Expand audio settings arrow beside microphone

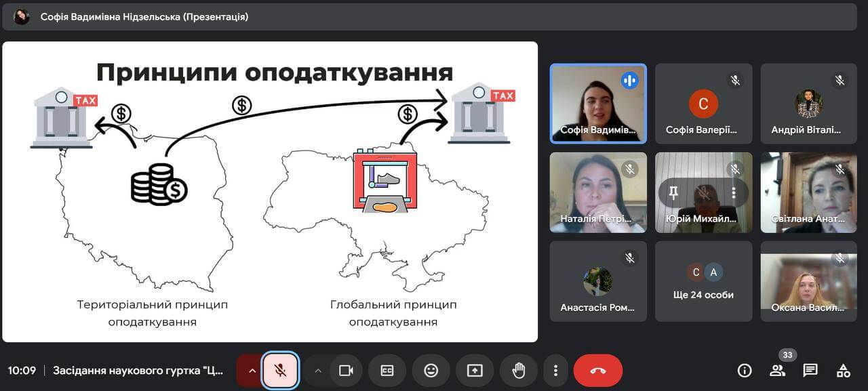point(252,371)
